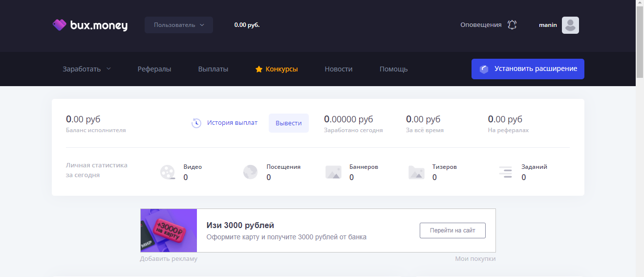This screenshot has height=277, width=644.
Task: Click the Изи 3000 рублей ad title
Action: pos(240,226)
